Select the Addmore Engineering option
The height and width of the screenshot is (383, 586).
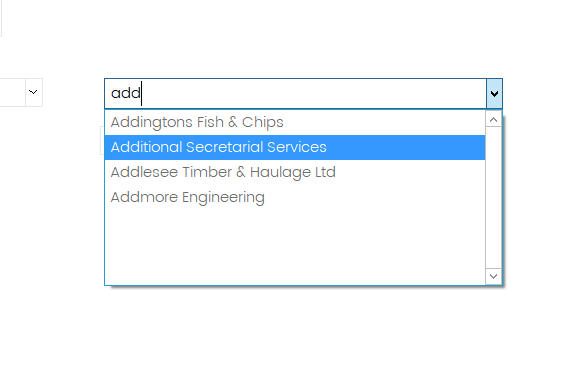(294, 197)
